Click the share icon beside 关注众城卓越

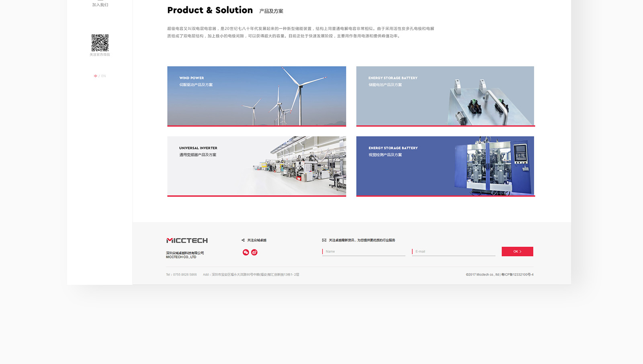[x=243, y=240]
